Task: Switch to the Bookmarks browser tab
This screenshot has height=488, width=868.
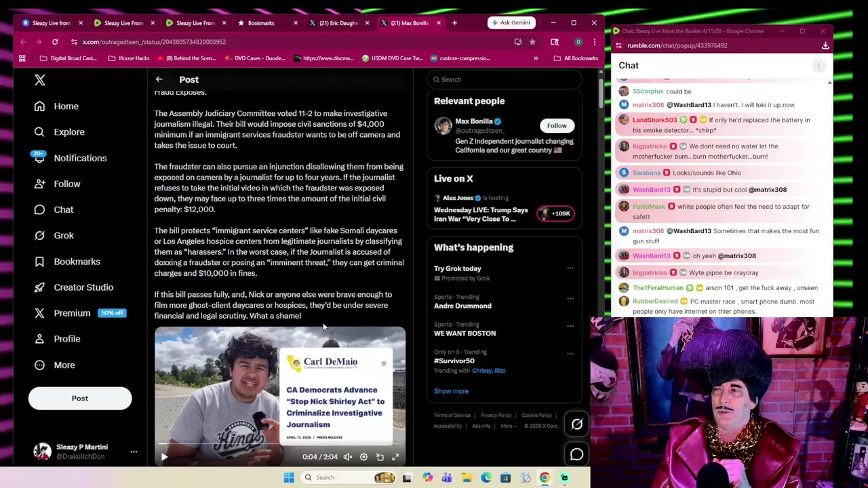Action: [267, 23]
